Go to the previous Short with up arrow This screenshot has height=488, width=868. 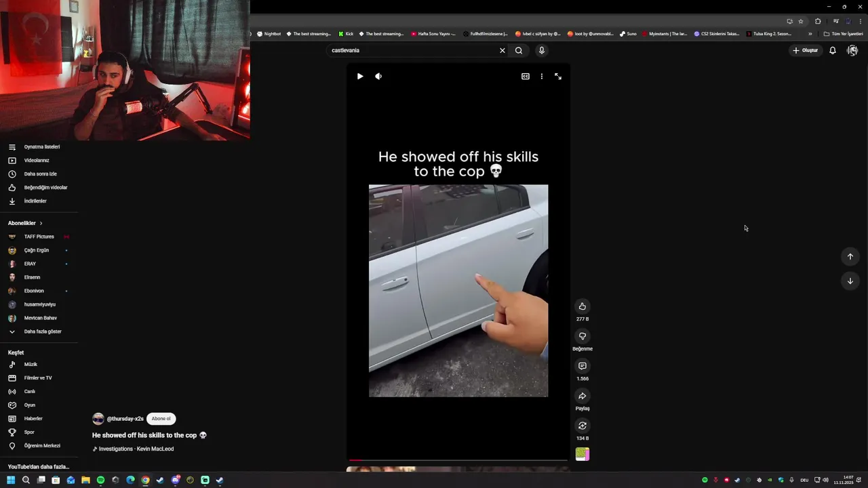click(x=850, y=256)
